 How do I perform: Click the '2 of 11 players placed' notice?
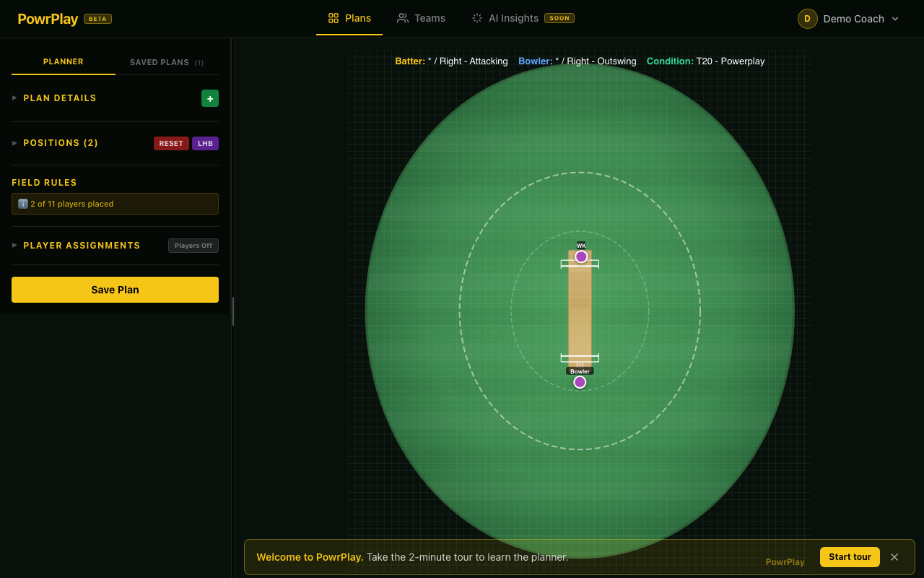[115, 204]
